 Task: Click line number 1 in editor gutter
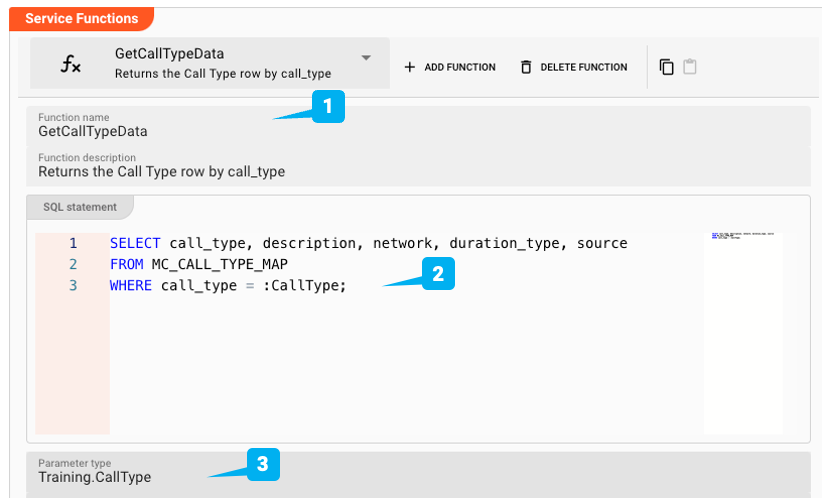(72, 243)
